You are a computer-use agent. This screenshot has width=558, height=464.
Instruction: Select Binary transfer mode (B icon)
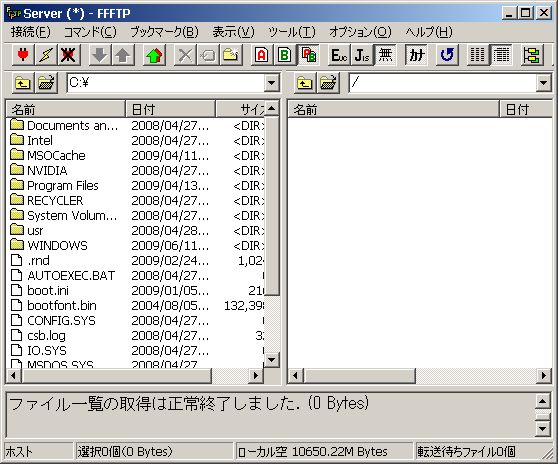(285, 55)
